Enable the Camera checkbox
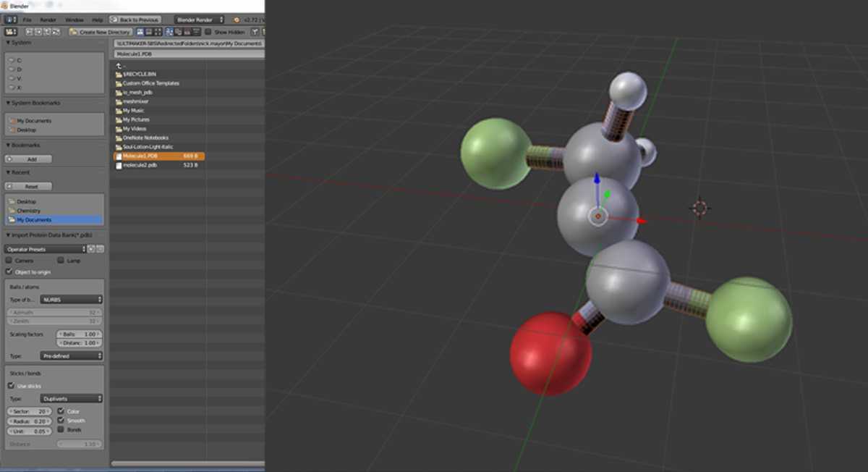The width and height of the screenshot is (868, 472). [x=9, y=260]
